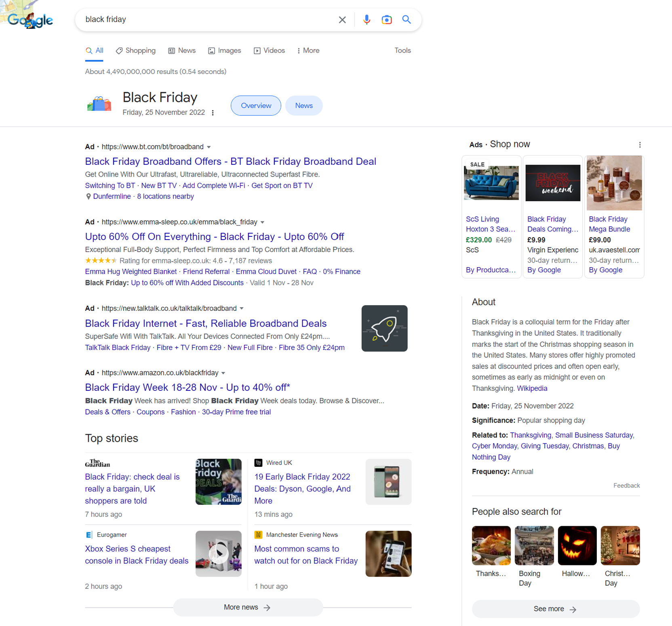Select the Christmas Day thumbnail
The width and height of the screenshot is (672, 626).
click(620, 546)
